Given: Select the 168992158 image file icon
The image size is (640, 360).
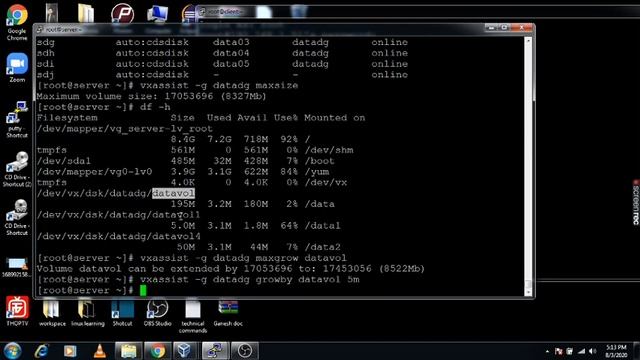Looking at the screenshot, I should [17, 267].
